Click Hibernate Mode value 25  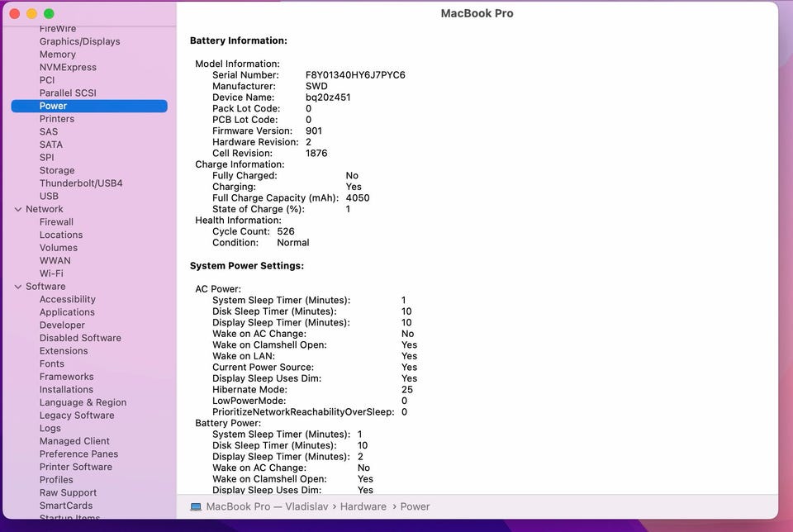pyautogui.click(x=407, y=389)
